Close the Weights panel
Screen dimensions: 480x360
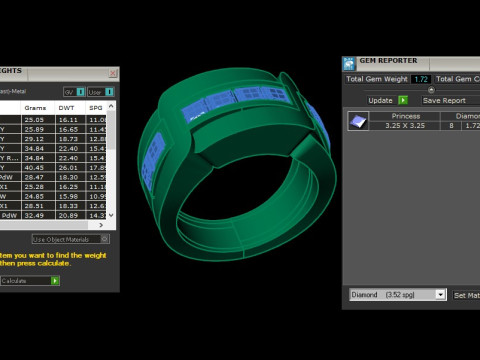click(113, 73)
